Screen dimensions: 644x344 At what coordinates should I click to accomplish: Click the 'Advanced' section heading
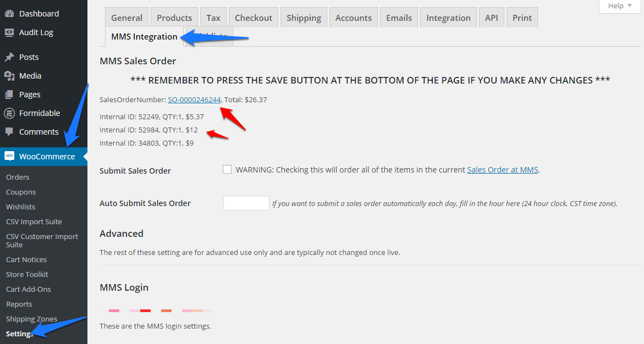[121, 234]
